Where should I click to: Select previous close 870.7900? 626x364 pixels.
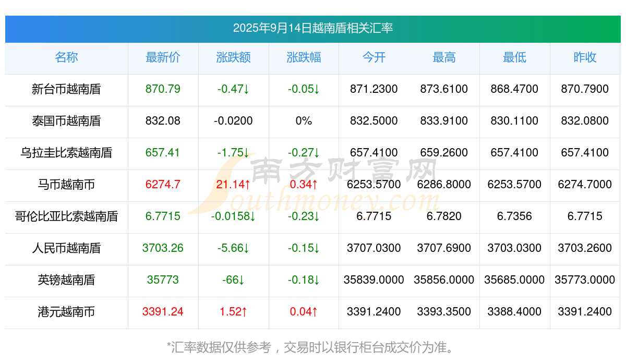point(585,89)
